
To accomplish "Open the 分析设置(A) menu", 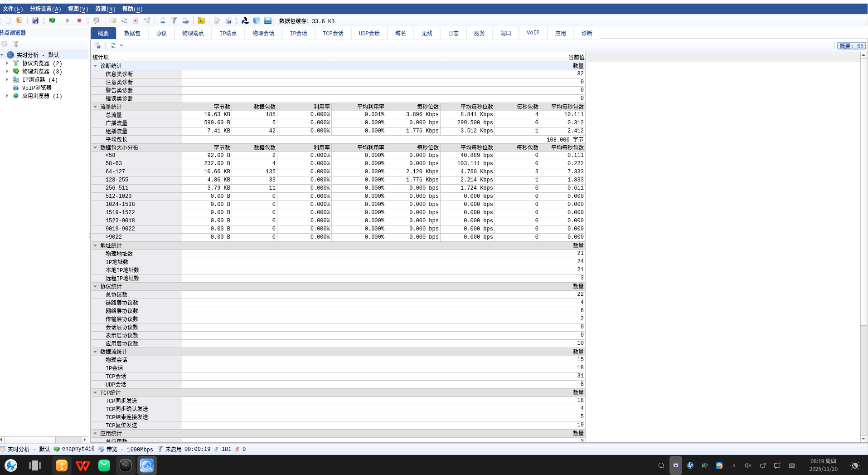I will (45, 9).
